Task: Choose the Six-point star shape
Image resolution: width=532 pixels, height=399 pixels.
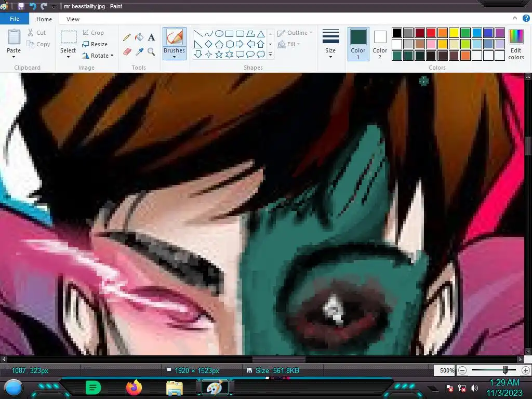Action: click(x=229, y=54)
